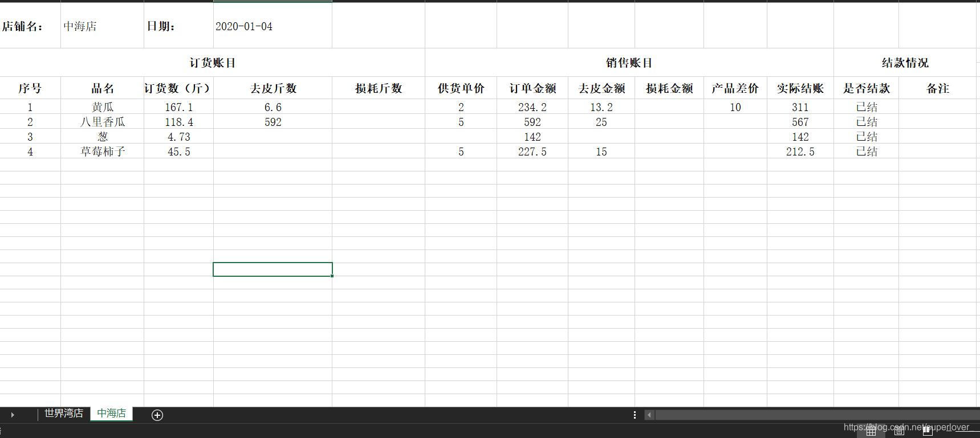
Task: Select the 已结 cell in 草莓柿子 row
Action: coord(867,152)
